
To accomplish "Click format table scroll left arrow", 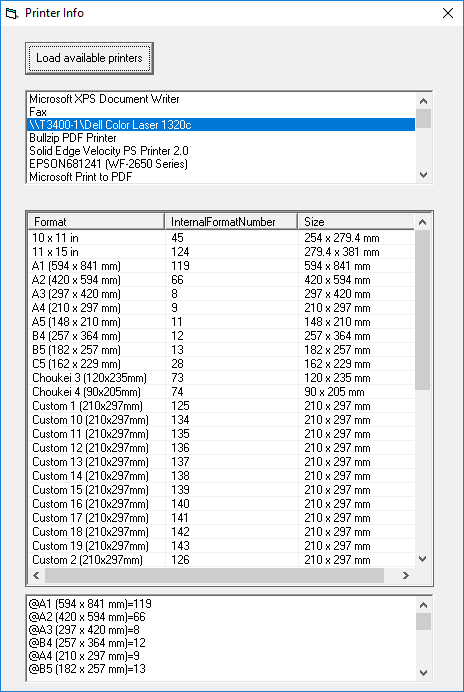I will [x=36, y=575].
